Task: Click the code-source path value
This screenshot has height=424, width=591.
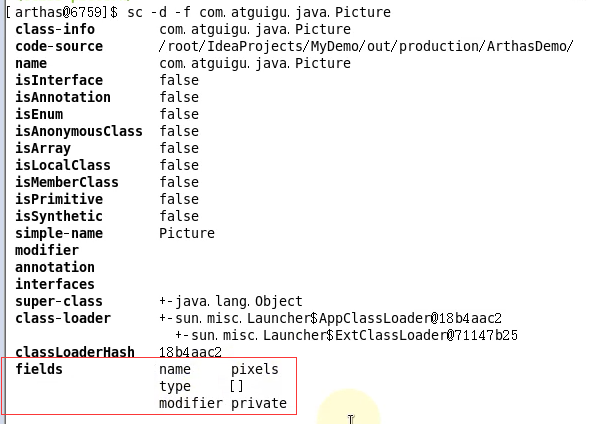Action: [x=366, y=46]
